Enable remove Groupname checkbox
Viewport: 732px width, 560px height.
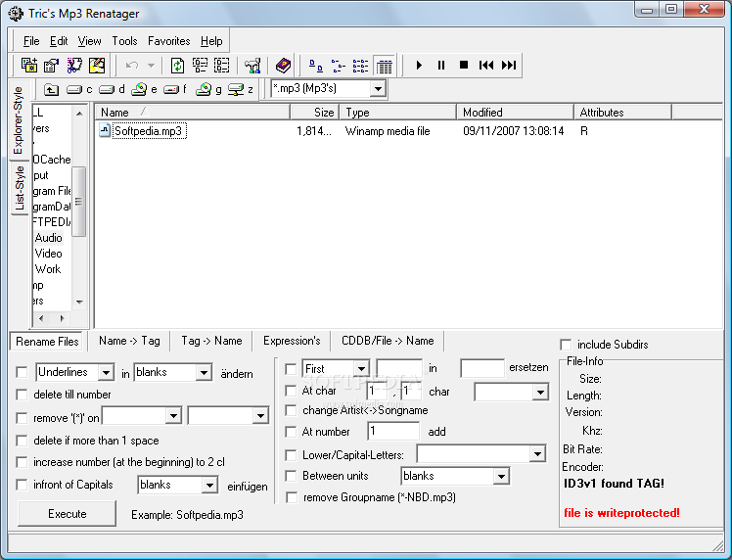coord(292,498)
